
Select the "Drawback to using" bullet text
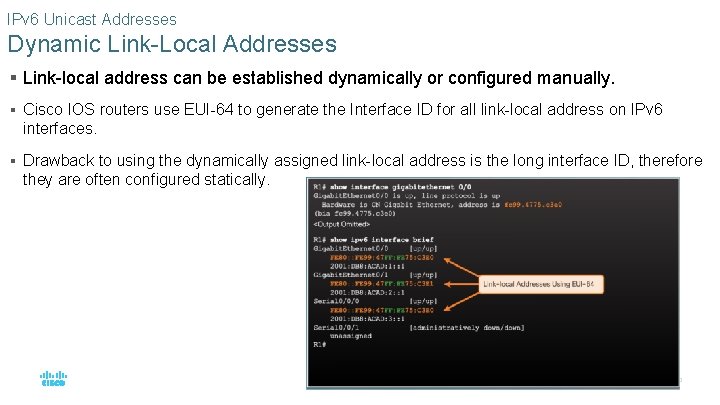tap(362, 170)
